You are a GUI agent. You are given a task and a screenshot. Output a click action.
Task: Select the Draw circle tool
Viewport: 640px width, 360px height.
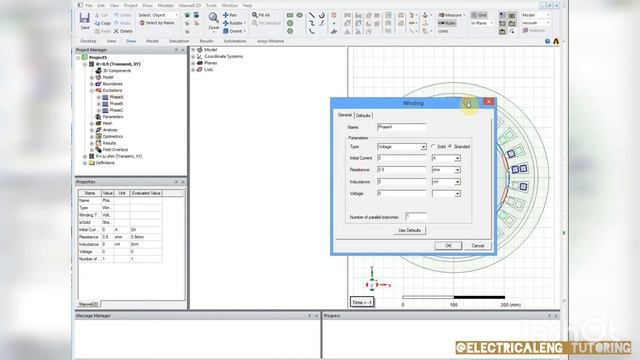[x=290, y=23]
